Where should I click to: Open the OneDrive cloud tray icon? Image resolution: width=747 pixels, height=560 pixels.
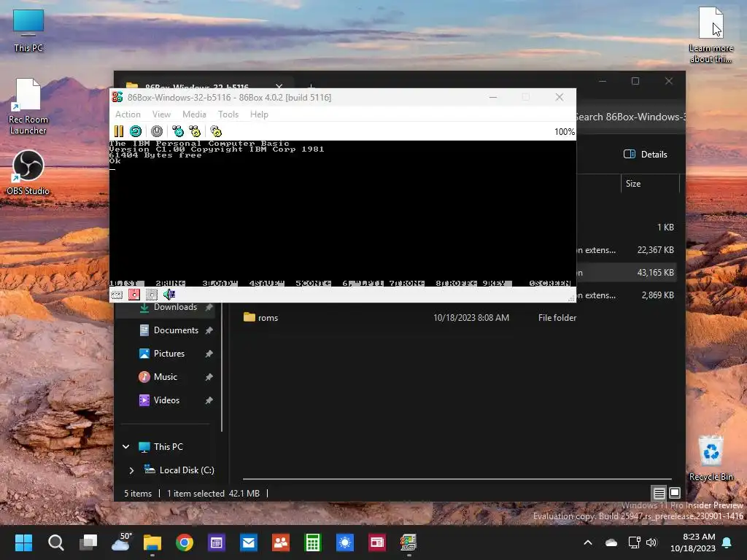click(611, 542)
